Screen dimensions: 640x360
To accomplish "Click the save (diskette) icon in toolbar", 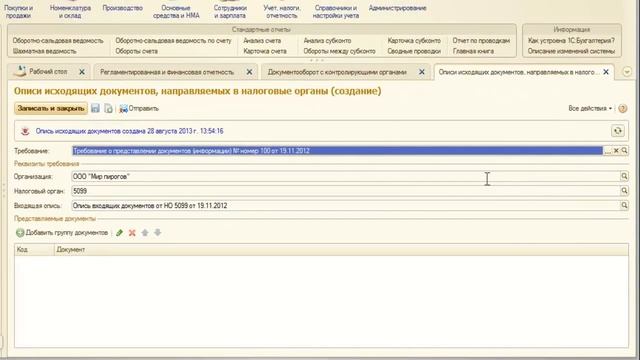I will coord(95,108).
